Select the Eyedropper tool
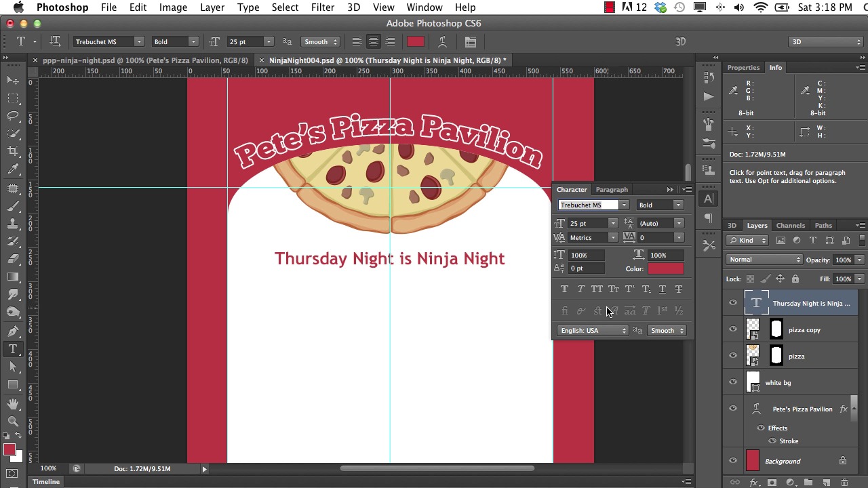868x488 pixels. (13, 169)
